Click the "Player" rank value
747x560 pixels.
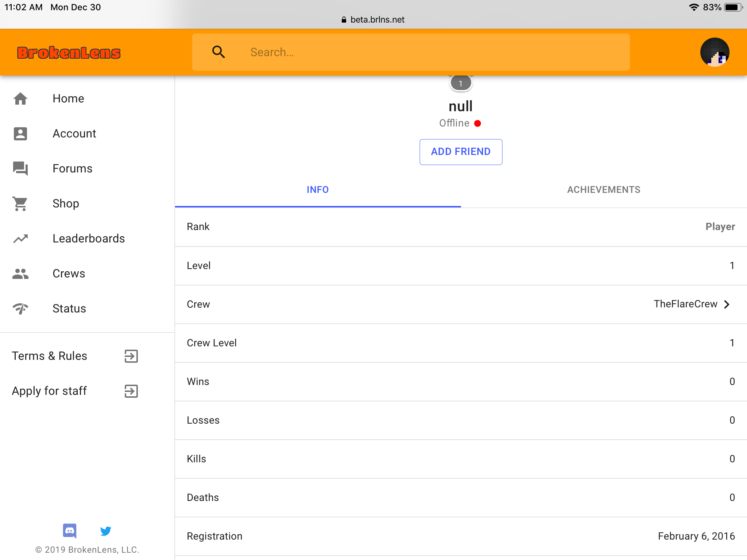(x=720, y=227)
